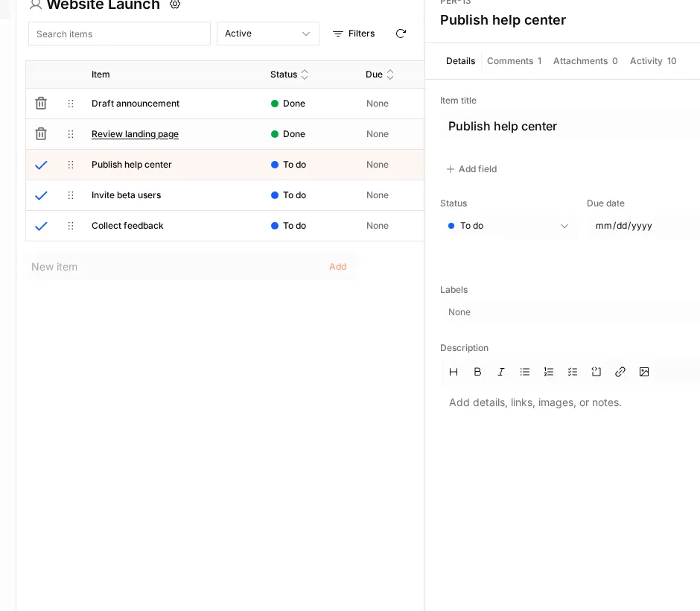Mark Publish help center as done

(x=41, y=165)
